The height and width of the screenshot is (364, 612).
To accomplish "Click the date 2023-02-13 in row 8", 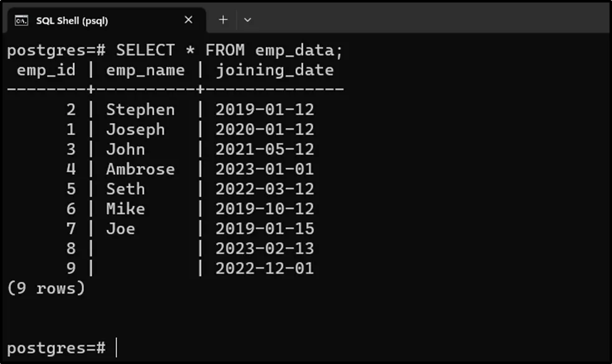I will [x=265, y=249].
